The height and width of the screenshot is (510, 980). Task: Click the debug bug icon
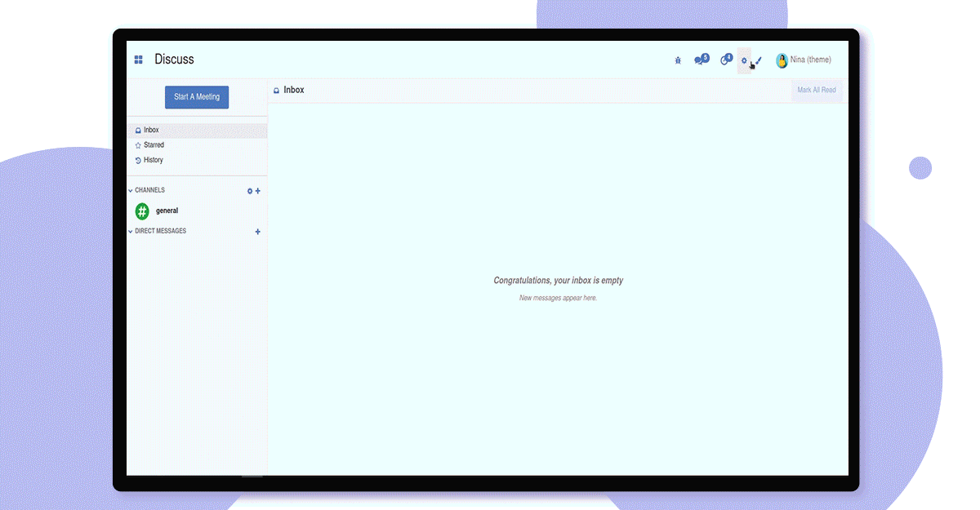678,60
